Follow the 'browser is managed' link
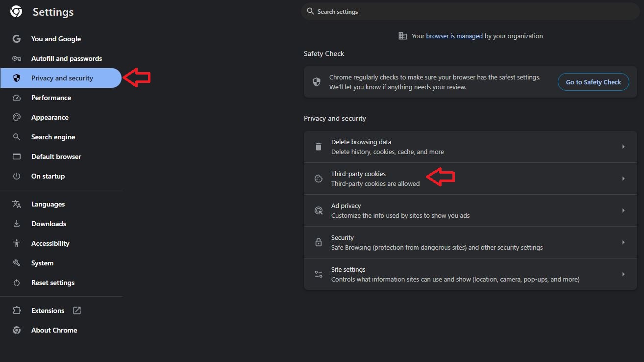Viewport: 644px width, 362px height. click(x=454, y=36)
